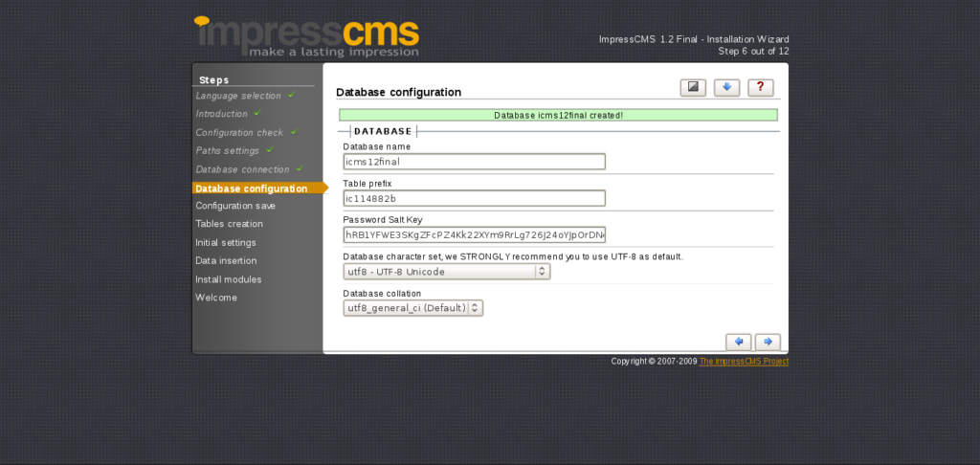980x465 pixels.
Task: Select the Database connection step
Action: tap(242, 169)
